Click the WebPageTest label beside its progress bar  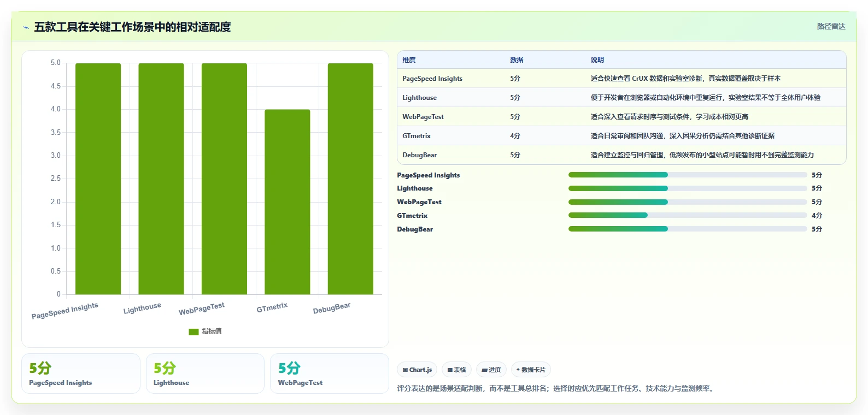click(x=419, y=202)
